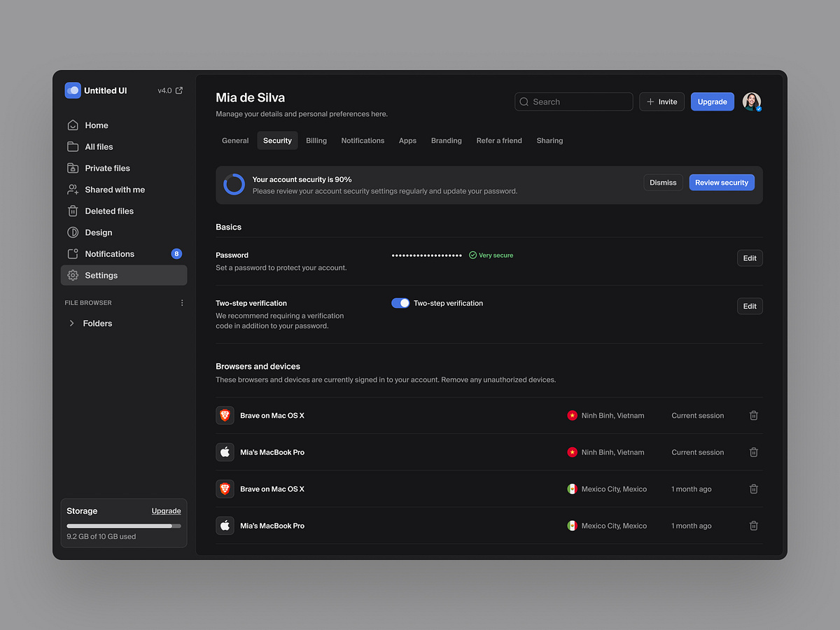This screenshot has width=840, height=630.
Task: Open the user avatar menu
Action: coord(750,101)
